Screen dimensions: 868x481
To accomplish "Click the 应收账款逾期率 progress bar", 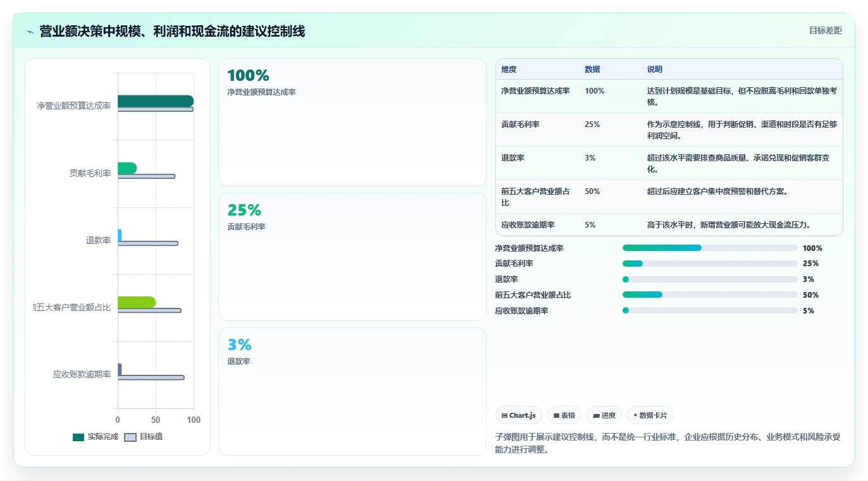I will click(710, 310).
